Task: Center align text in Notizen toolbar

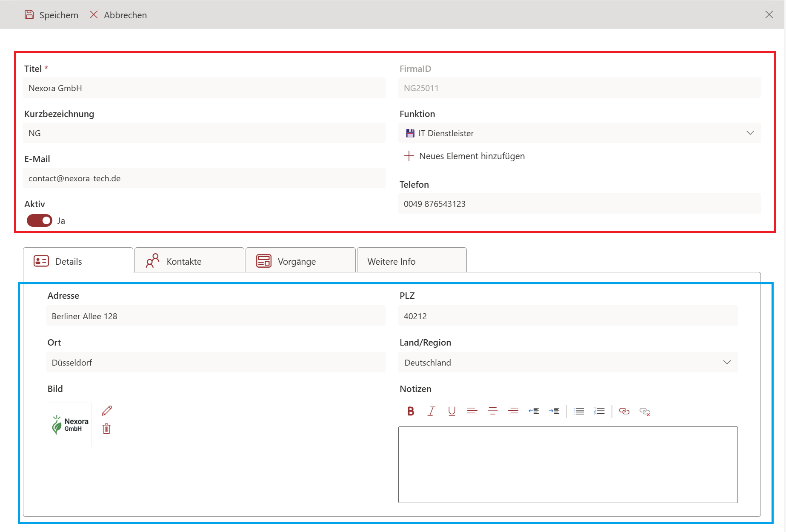Action: click(x=492, y=411)
